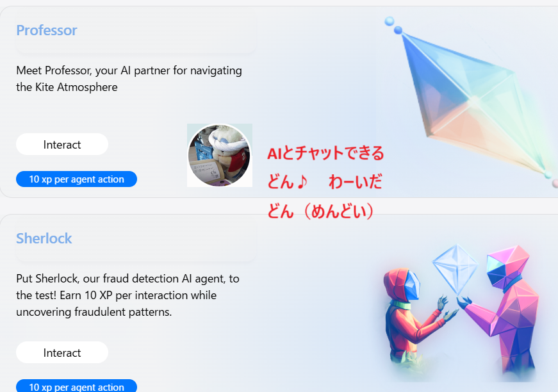Select Professor's 10 xp per agent action badge
The image size is (558, 392).
tap(76, 179)
